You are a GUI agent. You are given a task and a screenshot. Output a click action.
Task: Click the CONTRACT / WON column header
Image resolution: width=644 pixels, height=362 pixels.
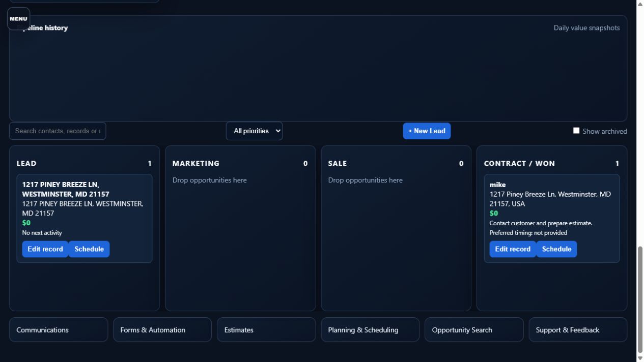coord(519,163)
